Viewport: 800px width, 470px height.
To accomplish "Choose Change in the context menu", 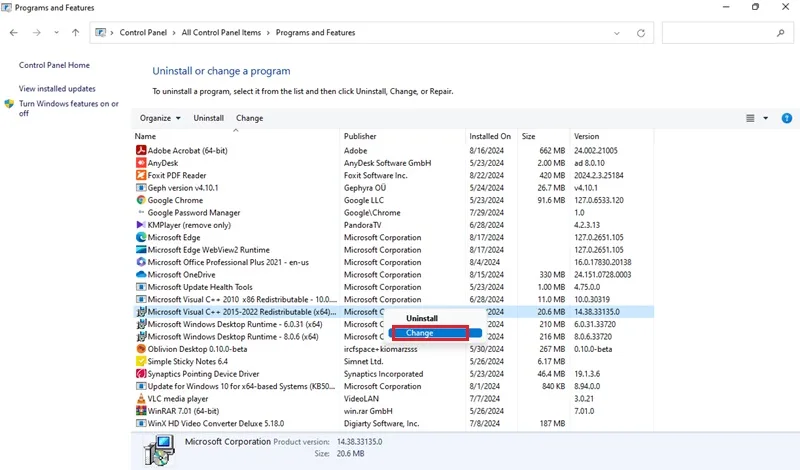I will (435, 333).
